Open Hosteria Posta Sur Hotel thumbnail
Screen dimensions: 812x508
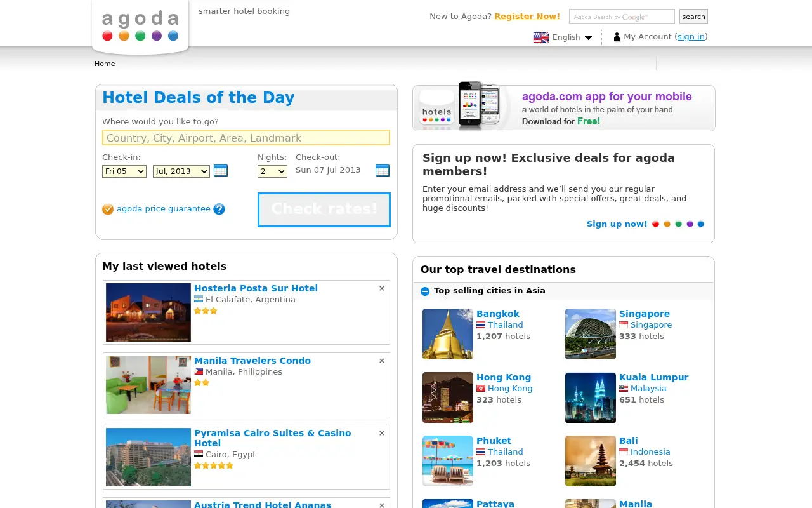pos(148,312)
